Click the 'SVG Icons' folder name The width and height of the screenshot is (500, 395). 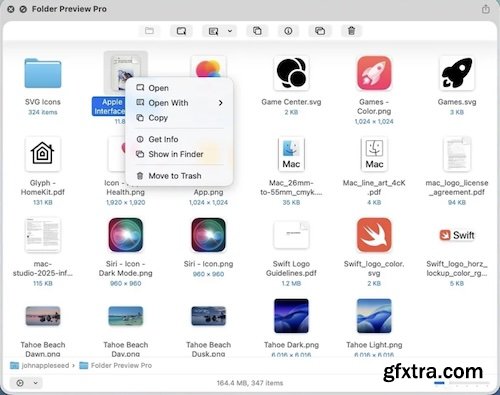43,102
